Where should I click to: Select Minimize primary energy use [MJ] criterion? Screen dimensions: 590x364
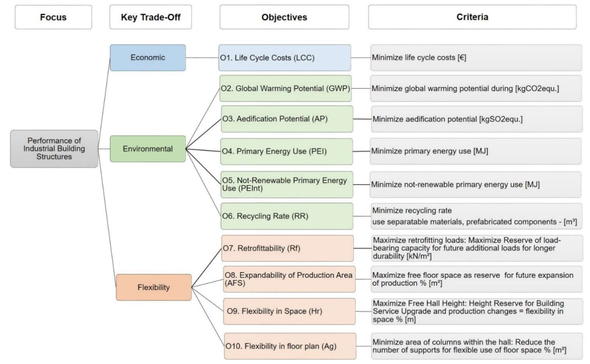tap(475, 151)
